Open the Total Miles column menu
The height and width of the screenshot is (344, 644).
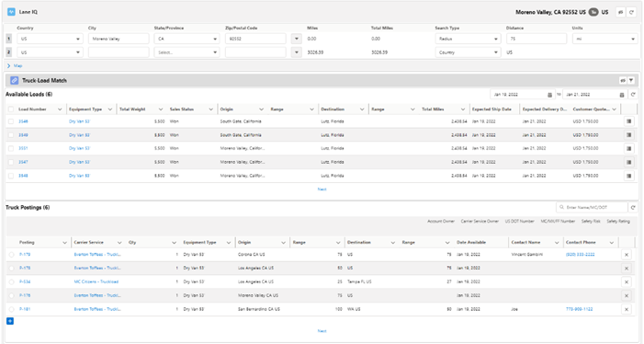pyautogui.click(x=463, y=109)
